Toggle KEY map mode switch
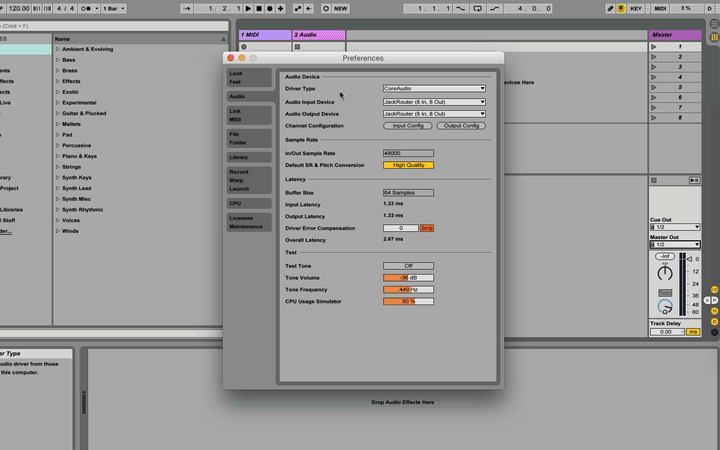720x450 pixels. pos(636,8)
